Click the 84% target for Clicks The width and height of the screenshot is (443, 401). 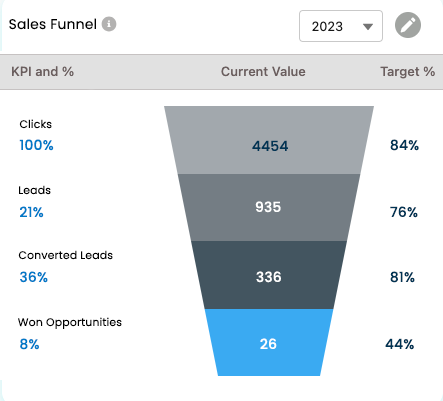click(x=404, y=145)
